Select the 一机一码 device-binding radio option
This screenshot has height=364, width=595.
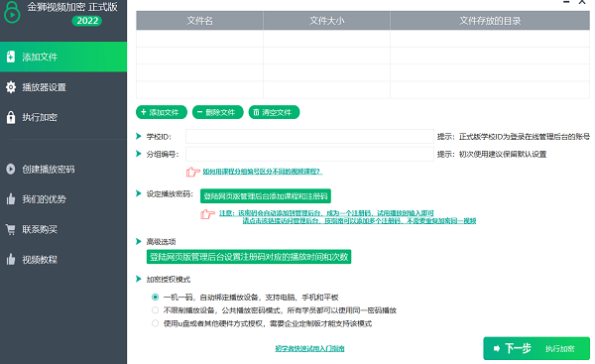155,298
